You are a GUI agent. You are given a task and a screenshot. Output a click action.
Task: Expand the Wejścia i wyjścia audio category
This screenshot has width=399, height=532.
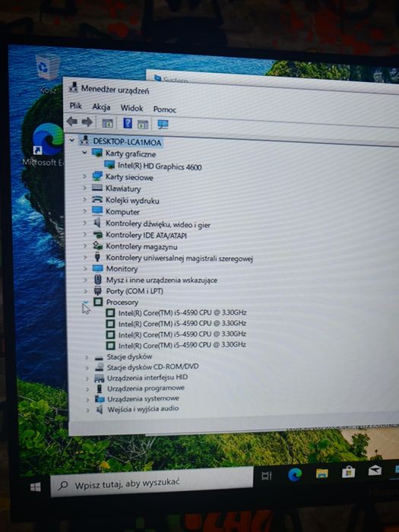click(88, 410)
